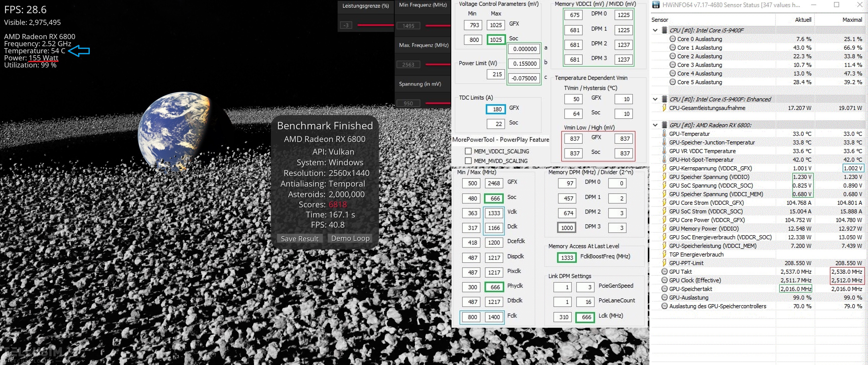The image size is (868, 365).
Task: Click the HWiNFO64 title bar app icon
Action: pyautogui.click(x=655, y=5)
